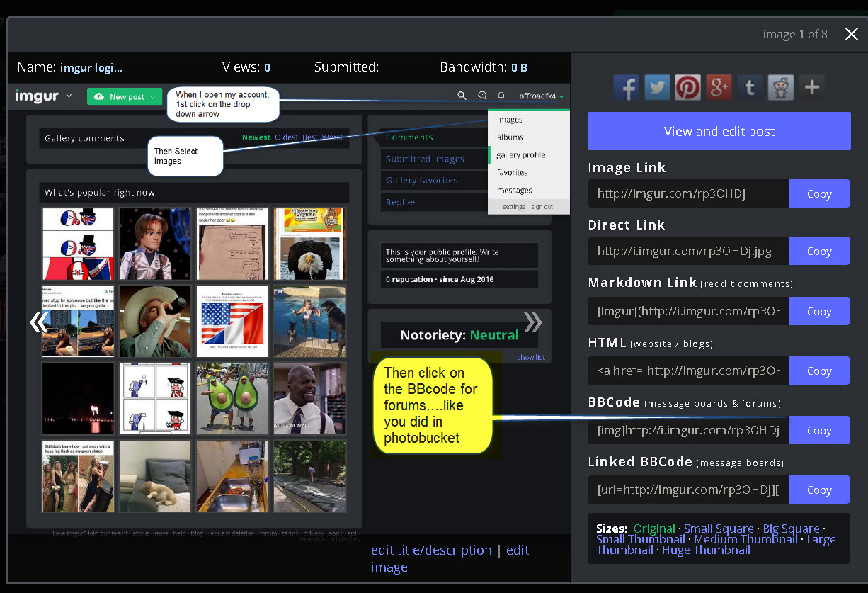Select the Linked BBCode text field

[x=688, y=490]
